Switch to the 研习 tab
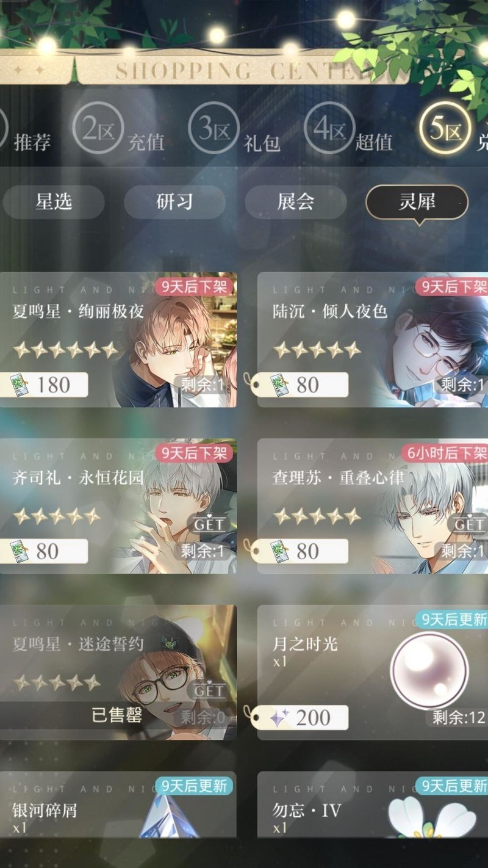Image resolution: width=488 pixels, height=868 pixels. click(174, 202)
